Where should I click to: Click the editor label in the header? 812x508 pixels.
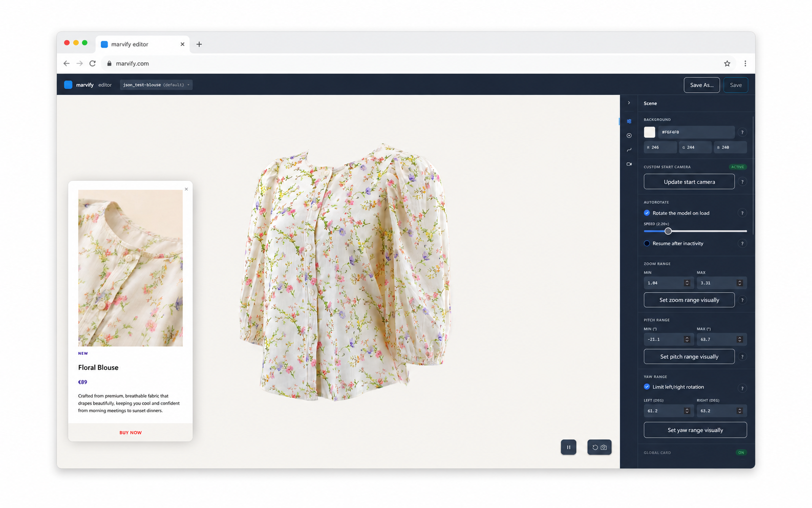[x=105, y=85]
